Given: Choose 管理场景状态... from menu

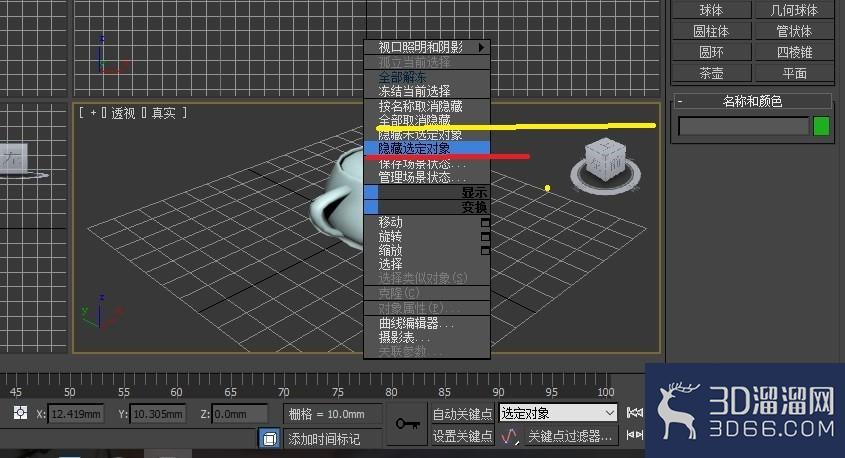Looking at the screenshot, I should click(x=427, y=177).
